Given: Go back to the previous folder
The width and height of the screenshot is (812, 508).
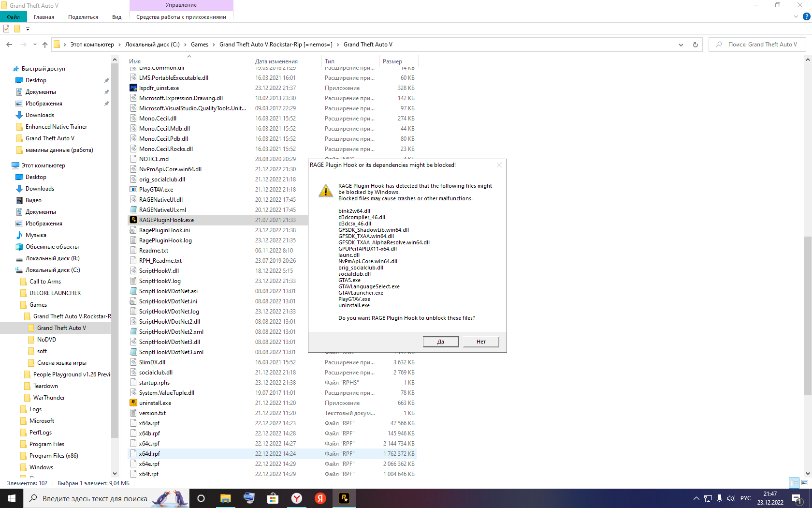Looking at the screenshot, I should point(9,45).
